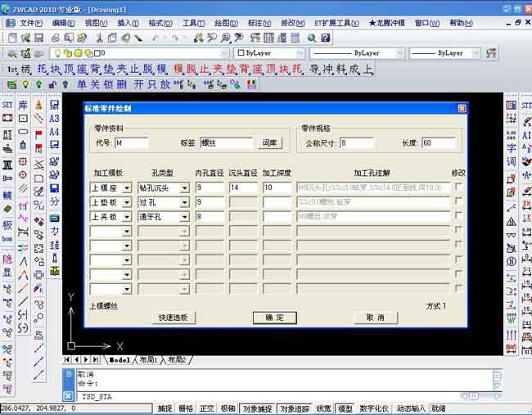Click the 库 library icon in left toolbar
Viewport: 532px width, 415px height.
tap(23, 105)
